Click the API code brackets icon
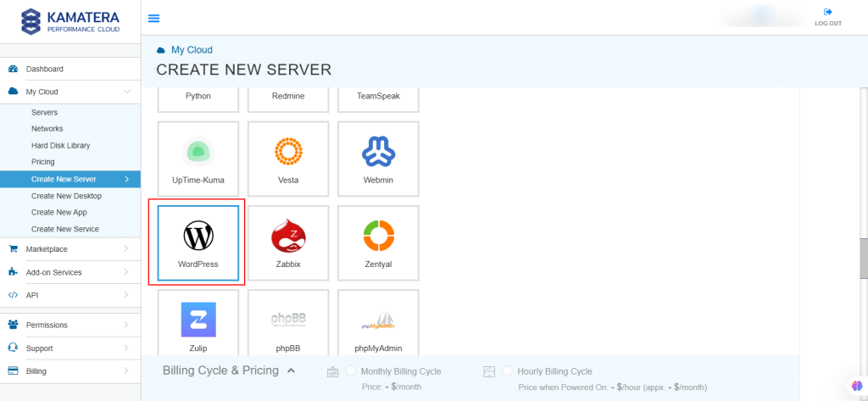Viewport: 868px width, 401px height. [14, 295]
